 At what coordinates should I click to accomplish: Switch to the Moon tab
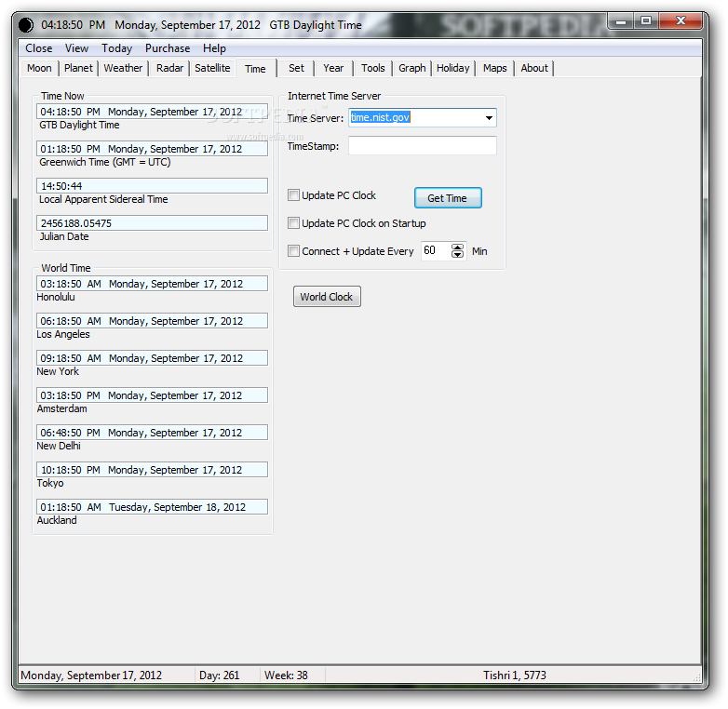[x=39, y=68]
